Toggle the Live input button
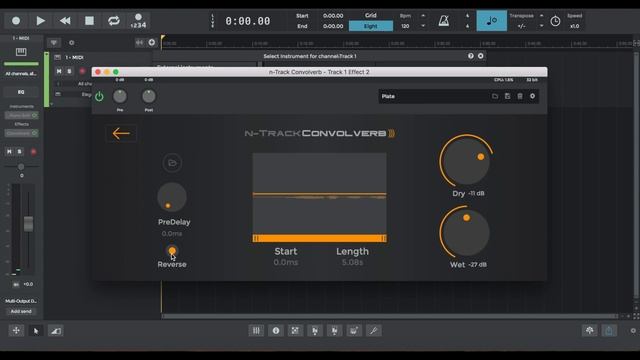Image resolution: width=640 pixels, height=360 pixels. (x=212, y=21)
